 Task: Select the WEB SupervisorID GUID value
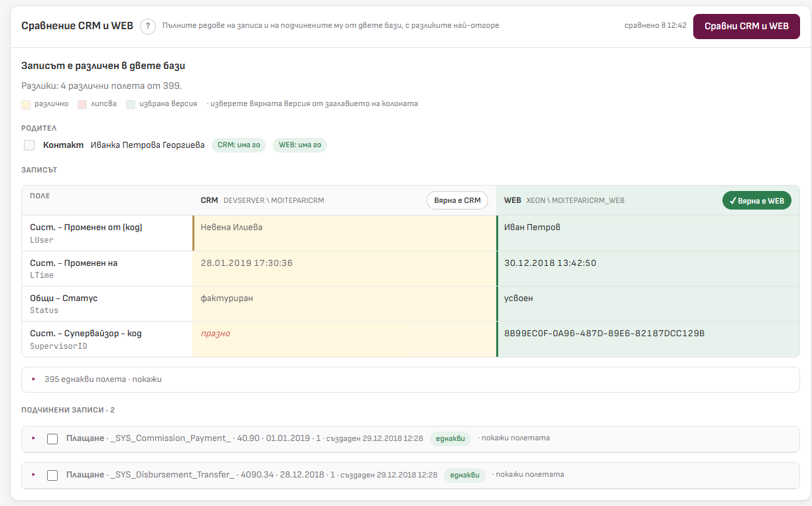604,334
